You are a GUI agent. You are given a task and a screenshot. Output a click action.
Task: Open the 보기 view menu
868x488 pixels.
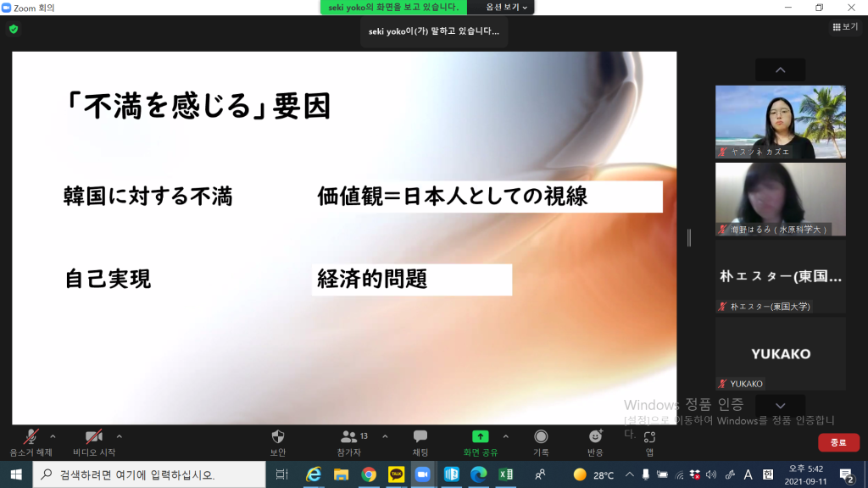[x=845, y=27]
